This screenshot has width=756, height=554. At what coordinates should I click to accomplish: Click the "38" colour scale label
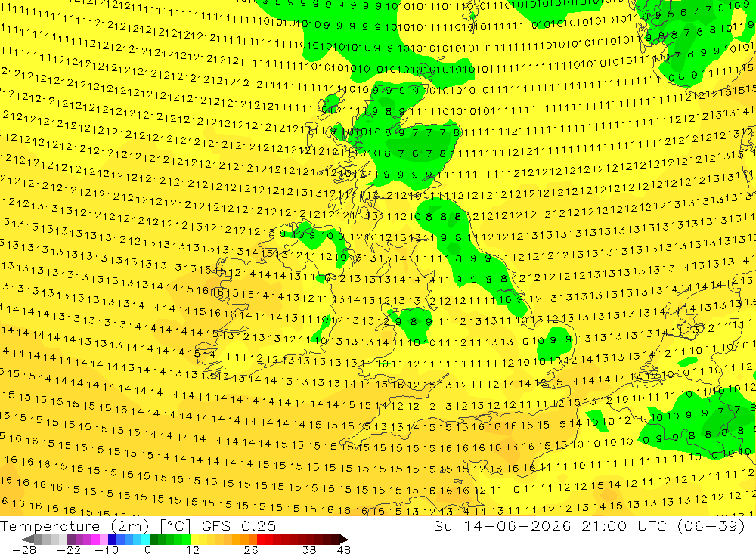click(309, 549)
